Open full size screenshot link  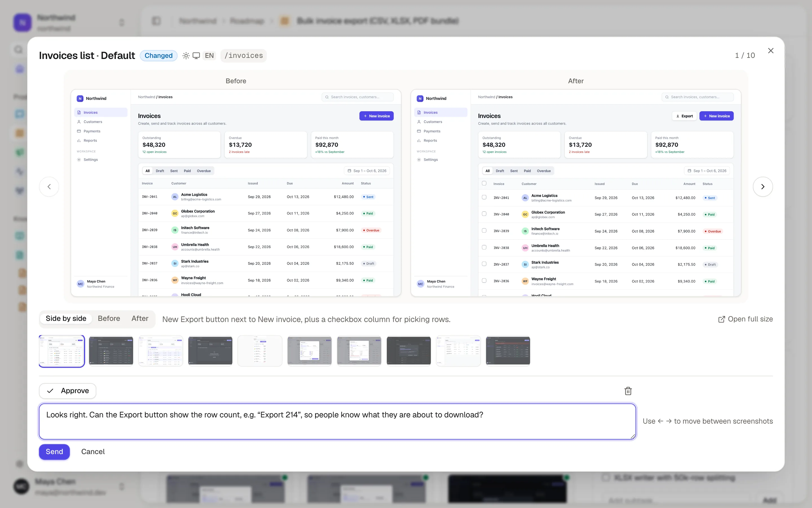(745, 319)
